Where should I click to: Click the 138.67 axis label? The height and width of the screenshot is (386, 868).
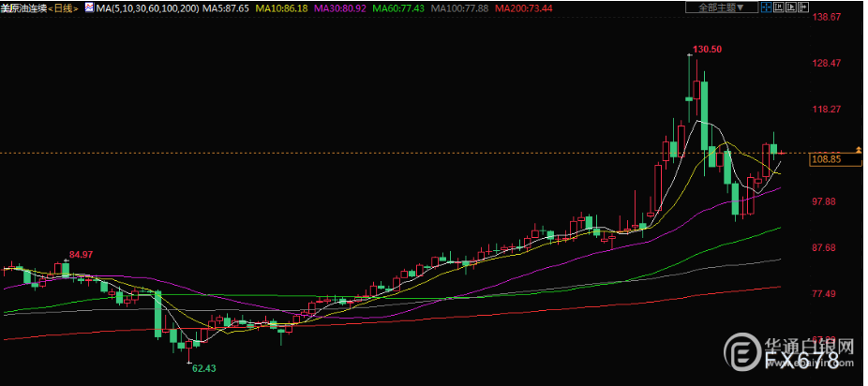[826, 17]
